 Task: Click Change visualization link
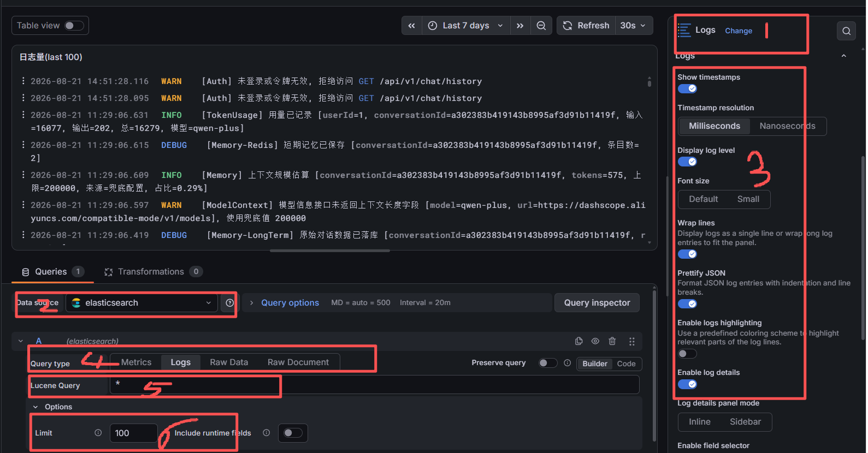(x=739, y=31)
